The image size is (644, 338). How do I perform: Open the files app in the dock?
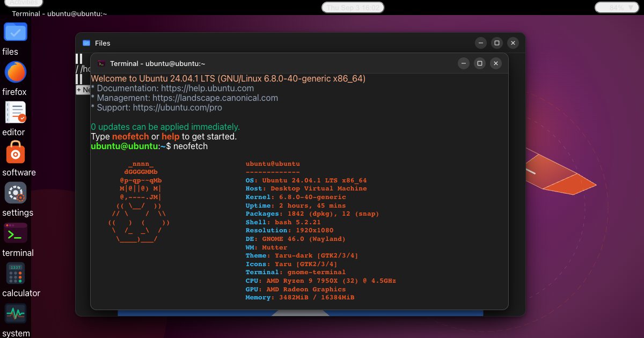coord(16,32)
